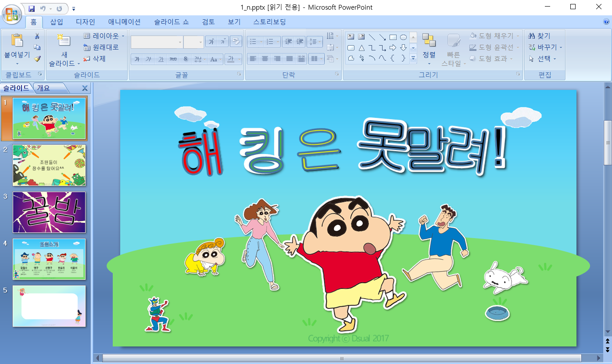This screenshot has height=364, width=612.
Task: Justify the paragraph text
Action: [290, 59]
